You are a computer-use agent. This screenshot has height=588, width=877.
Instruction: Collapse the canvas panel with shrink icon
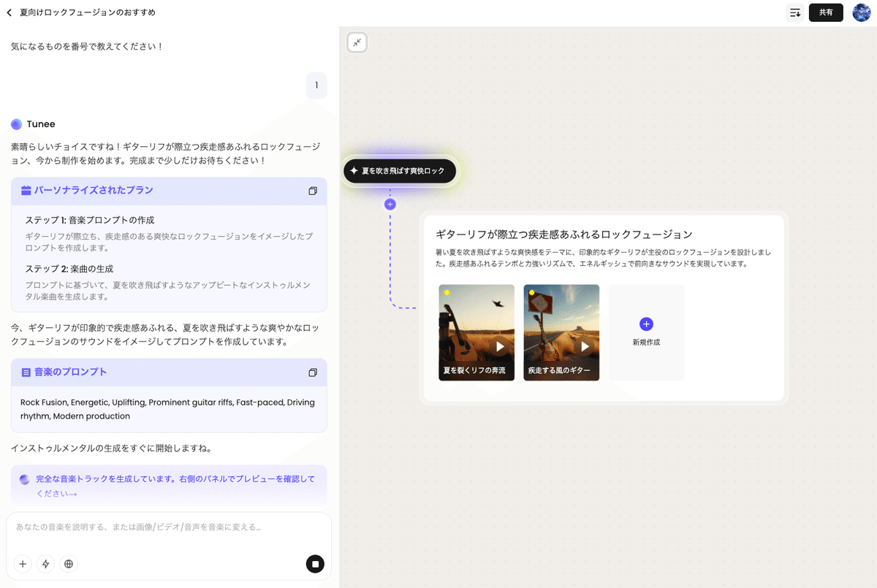[357, 42]
